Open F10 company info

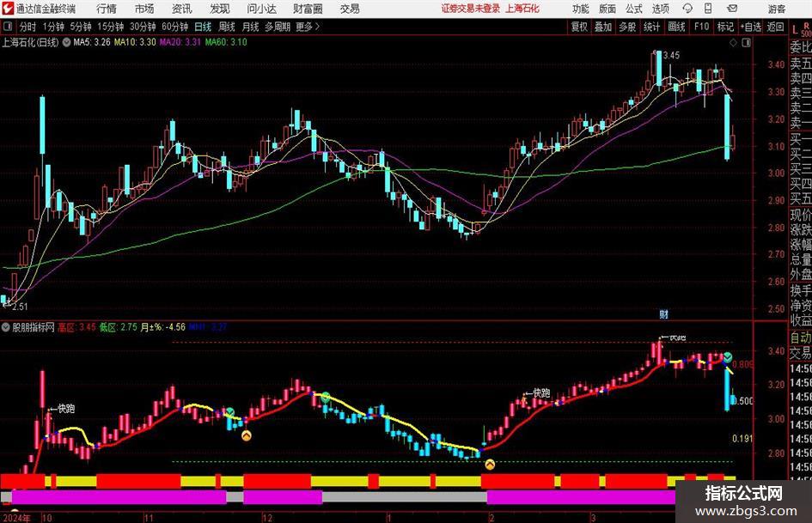pyautogui.click(x=701, y=27)
